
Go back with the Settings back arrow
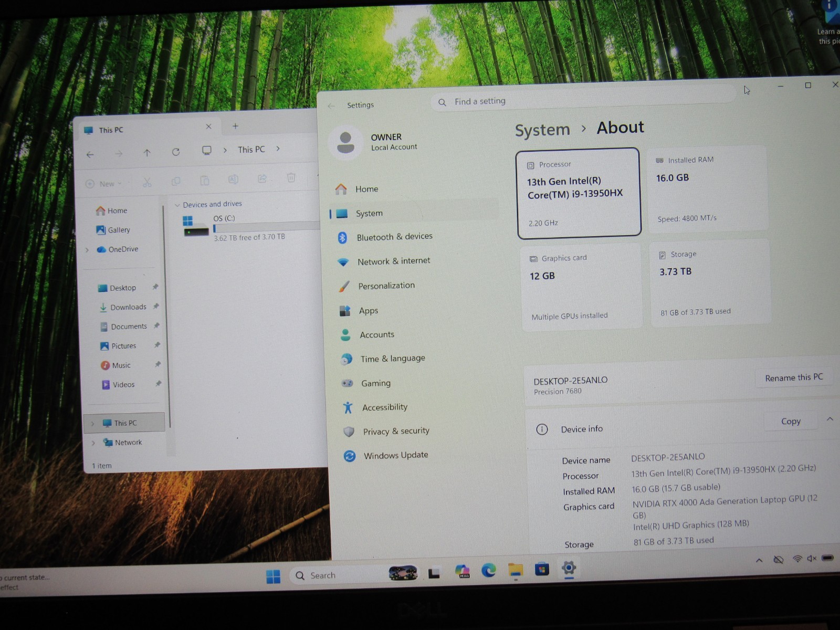pos(331,106)
